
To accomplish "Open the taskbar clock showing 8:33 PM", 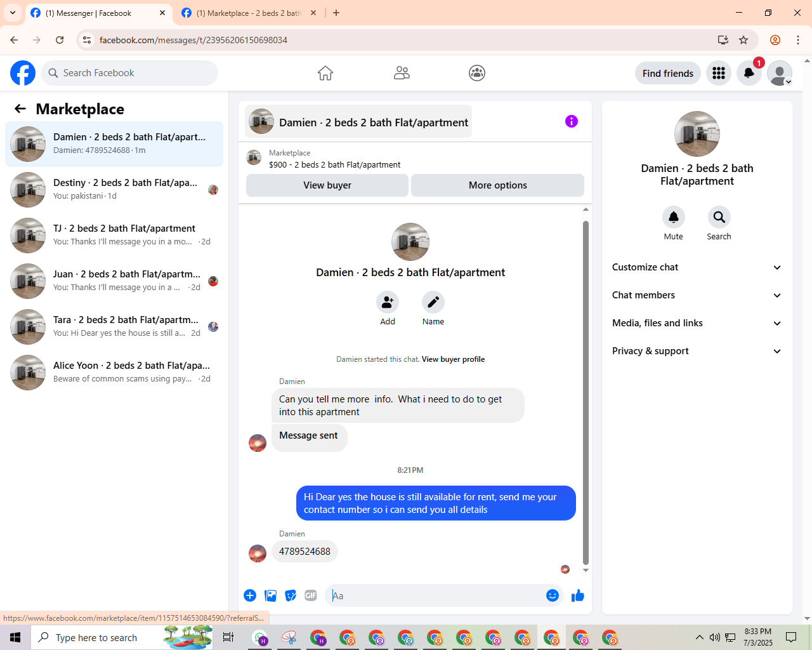I will [758, 637].
